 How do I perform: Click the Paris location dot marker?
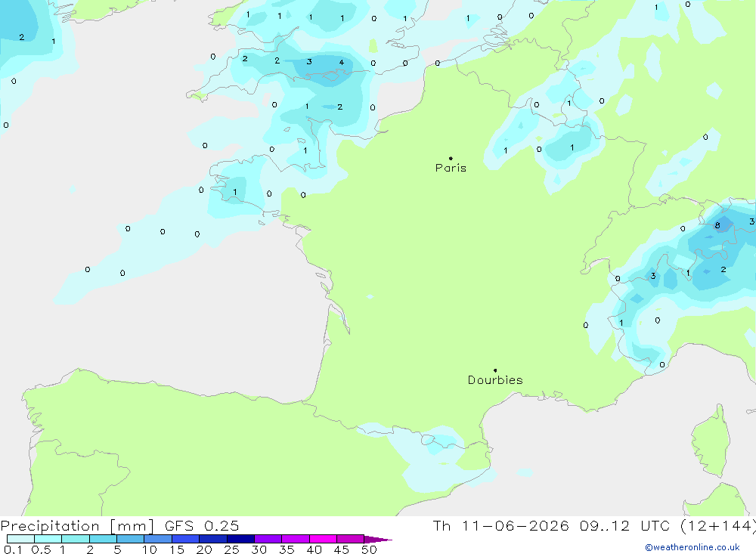[x=451, y=158]
